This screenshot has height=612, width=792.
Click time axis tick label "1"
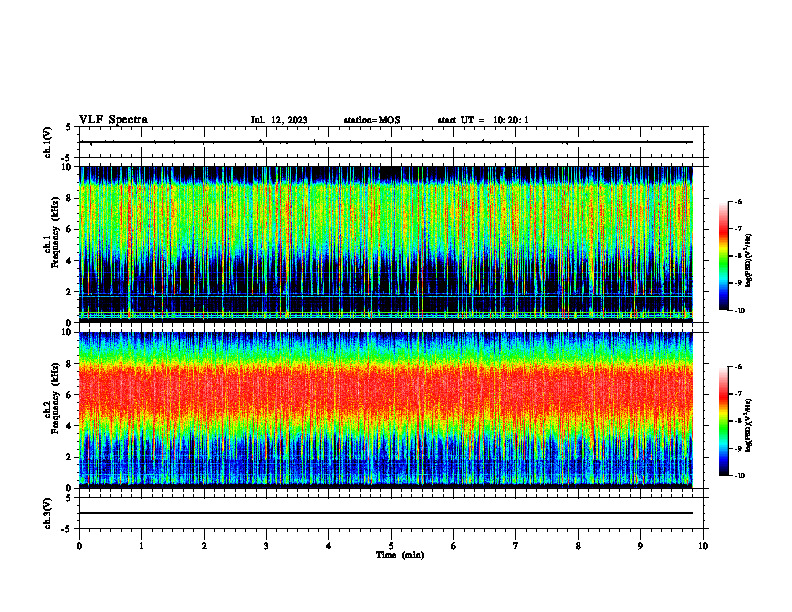[x=142, y=546]
